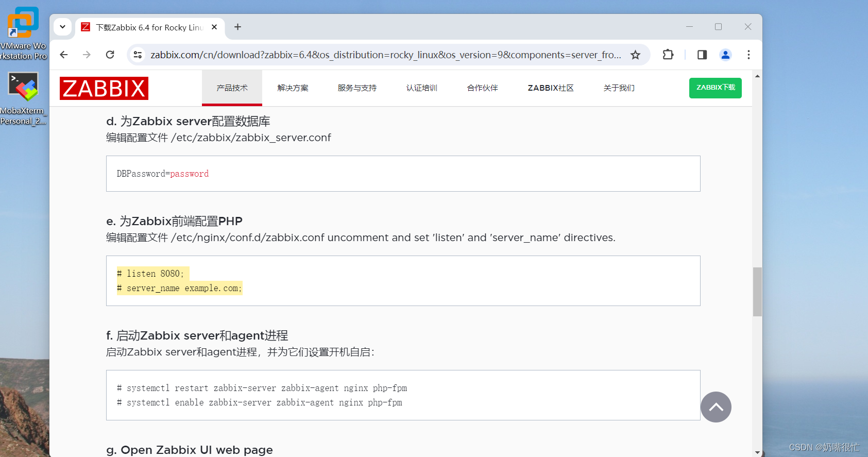The height and width of the screenshot is (457, 868).
Task: Click heading 'g. Open Zabbix UI web page'
Action: [x=190, y=450]
